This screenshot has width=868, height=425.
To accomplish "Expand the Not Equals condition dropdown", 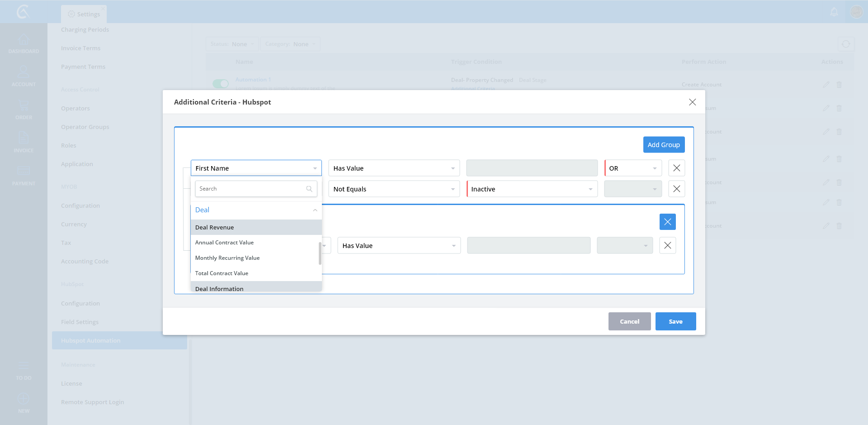I will pyautogui.click(x=394, y=189).
